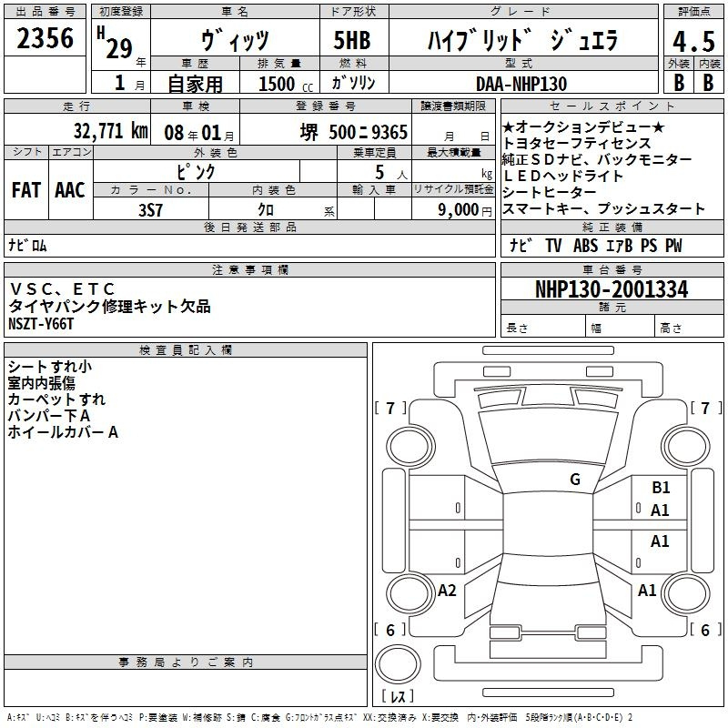
Task: Click the displacement value 1500 cc
Action: [286, 84]
